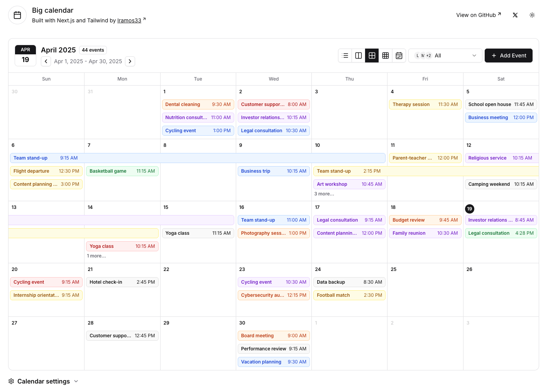
Task: Switch to the agenda list view icon
Action: point(345,56)
